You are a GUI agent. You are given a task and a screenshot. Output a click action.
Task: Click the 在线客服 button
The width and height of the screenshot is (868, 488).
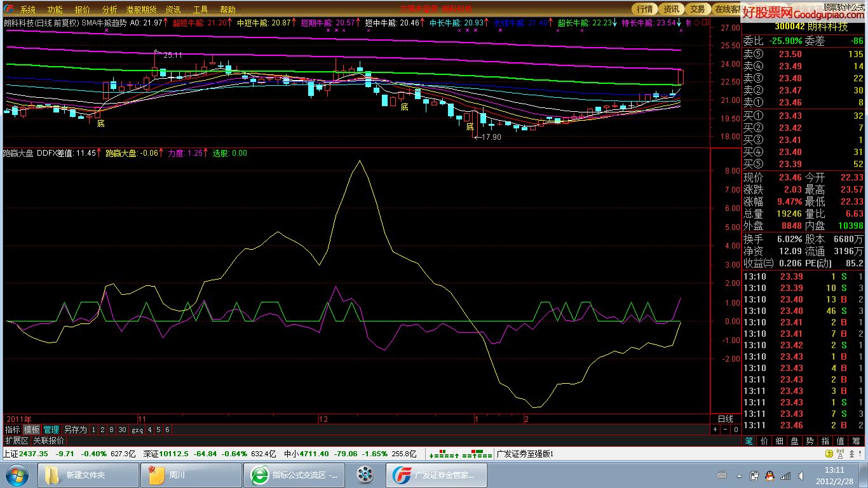click(727, 9)
